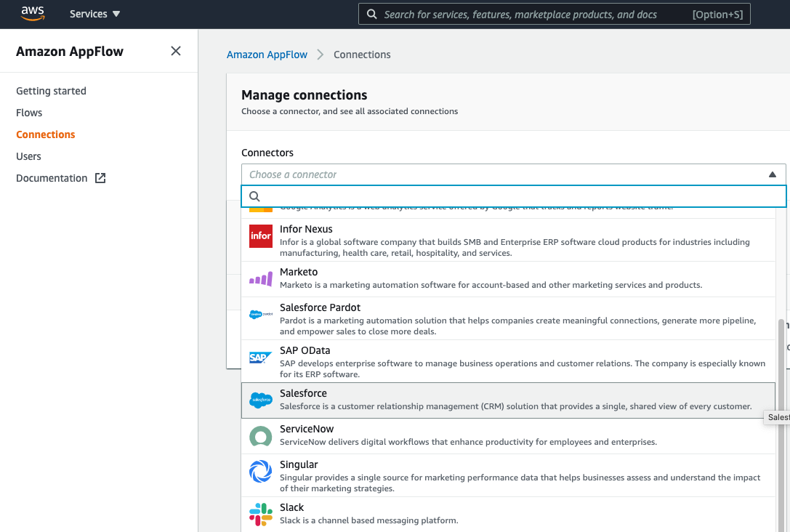
Task: Close the Amazon AppFlow side panel
Action: [176, 51]
